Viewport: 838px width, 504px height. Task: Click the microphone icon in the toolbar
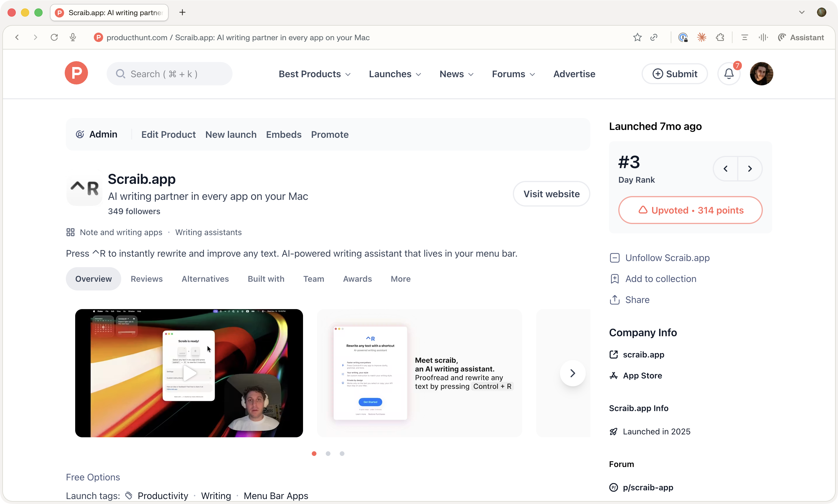(73, 37)
